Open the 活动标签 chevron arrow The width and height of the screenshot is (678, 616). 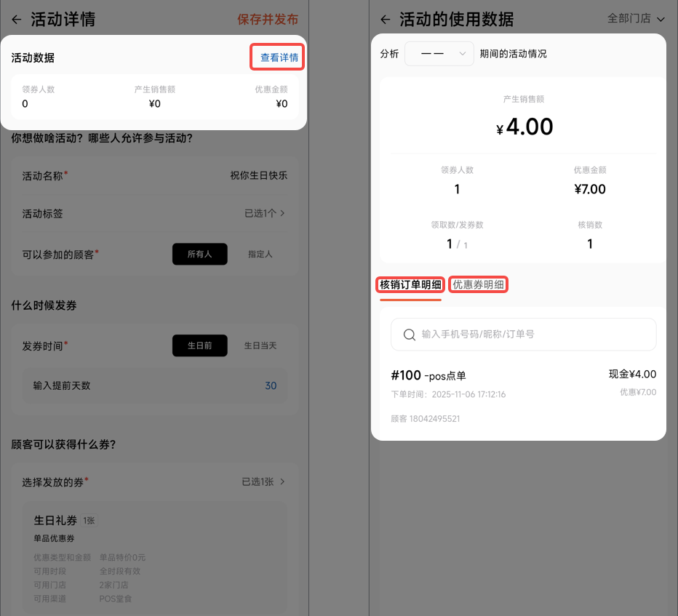pos(282,213)
